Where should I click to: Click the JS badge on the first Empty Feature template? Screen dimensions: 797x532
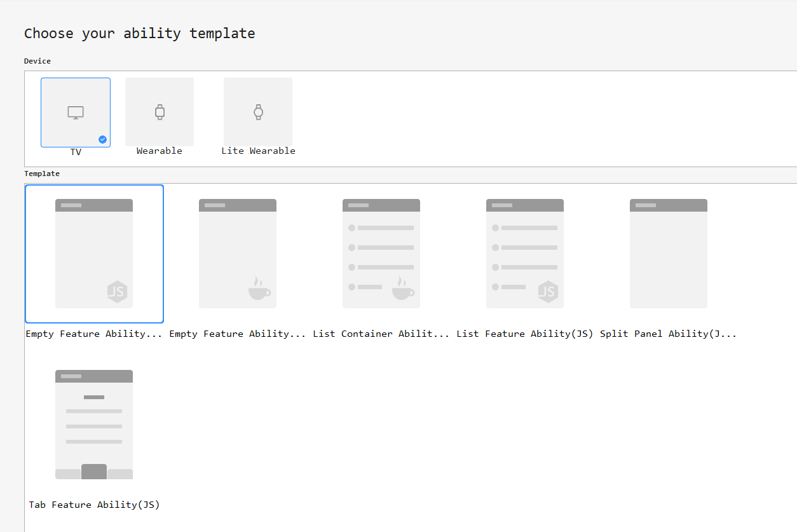click(x=117, y=292)
